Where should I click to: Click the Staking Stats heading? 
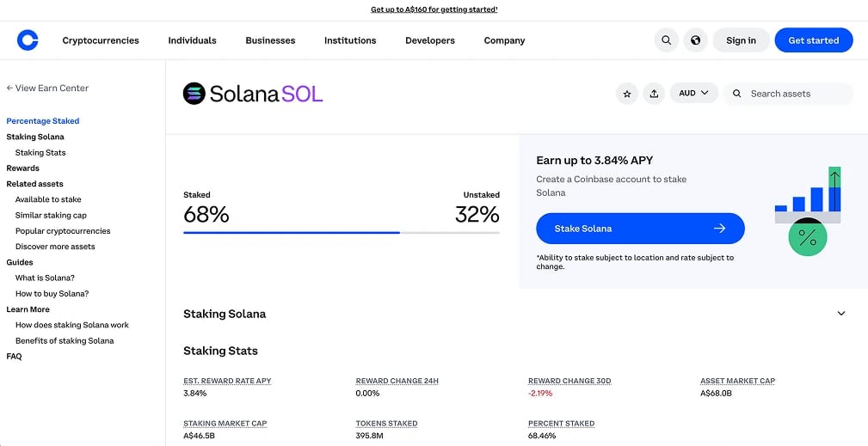220,351
